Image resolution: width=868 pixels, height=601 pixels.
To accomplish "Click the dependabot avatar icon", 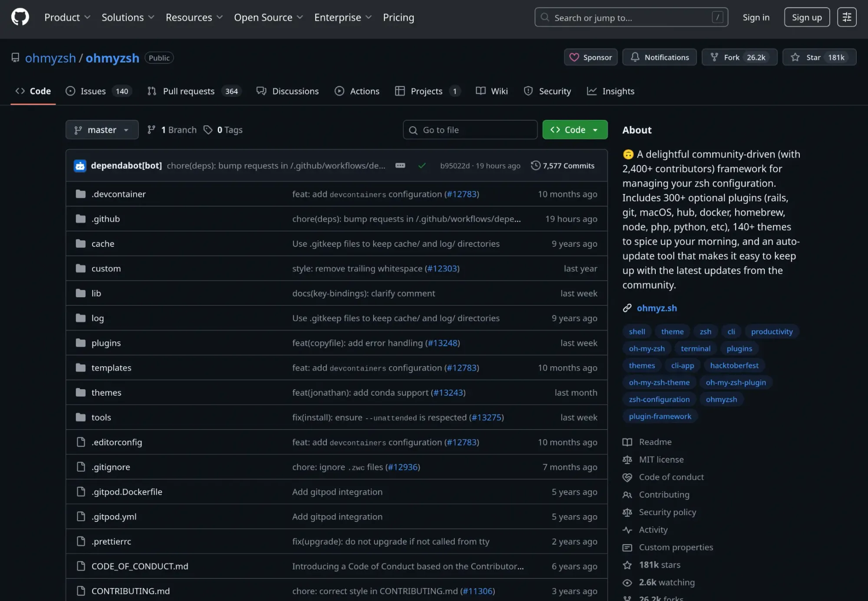I will 80,166.
